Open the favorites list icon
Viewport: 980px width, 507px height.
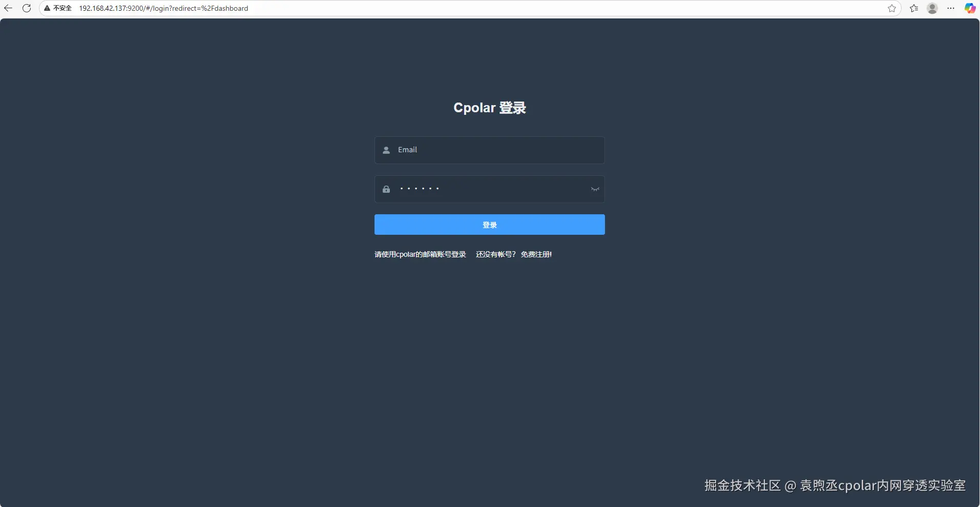[x=914, y=8]
